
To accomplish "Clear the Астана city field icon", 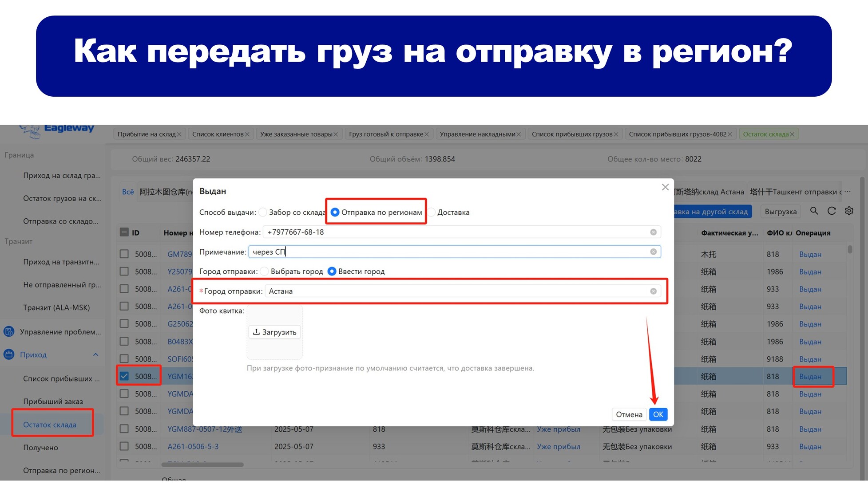I will pos(653,291).
